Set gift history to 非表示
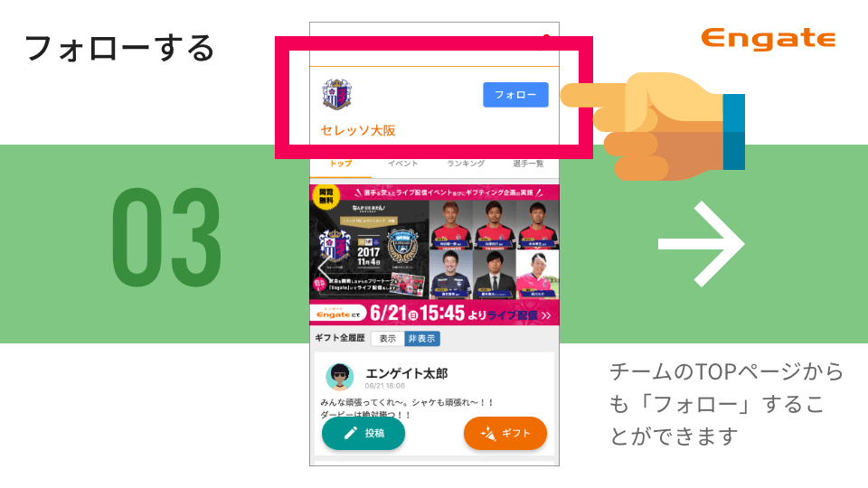 [422, 339]
